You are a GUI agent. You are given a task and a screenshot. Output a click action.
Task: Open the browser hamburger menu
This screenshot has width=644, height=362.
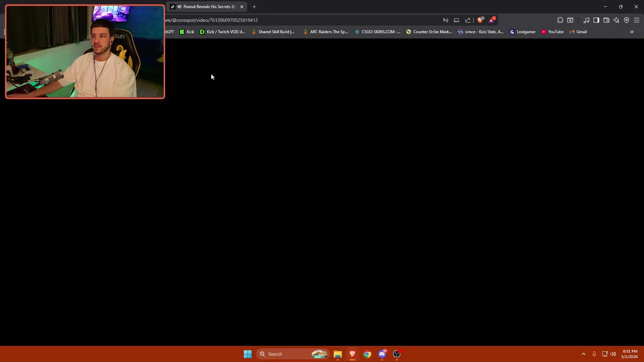[x=636, y=20]
